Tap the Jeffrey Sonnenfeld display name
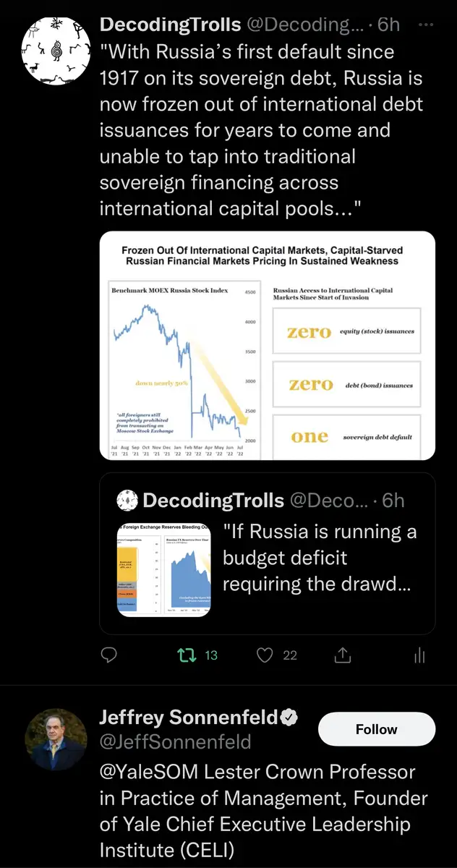Screen dimensions: 457x868 point(188,717)
